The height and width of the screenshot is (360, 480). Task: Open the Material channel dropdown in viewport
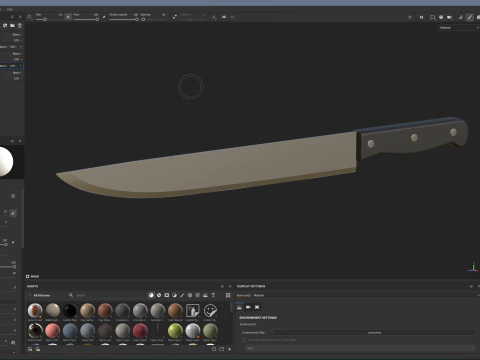(x=459, y=28)
